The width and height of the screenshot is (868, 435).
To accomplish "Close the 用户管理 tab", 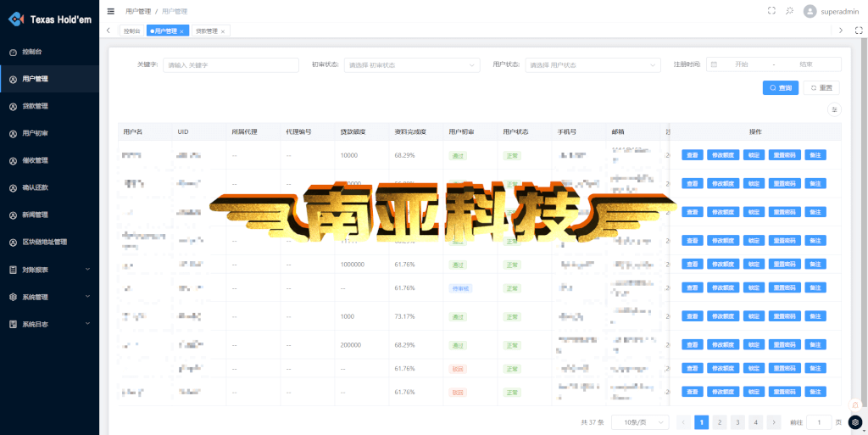I will click(181, 31).
